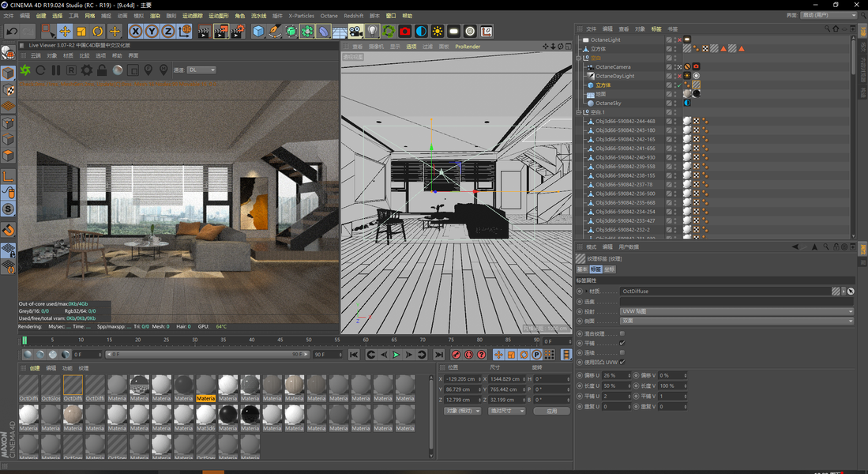Toggle Y axis lock
This screenshot has height=474, width=868.
(152, 32)
